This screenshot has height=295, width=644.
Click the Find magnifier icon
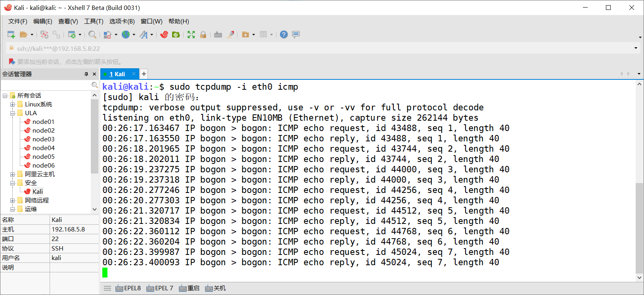point(92,35)
